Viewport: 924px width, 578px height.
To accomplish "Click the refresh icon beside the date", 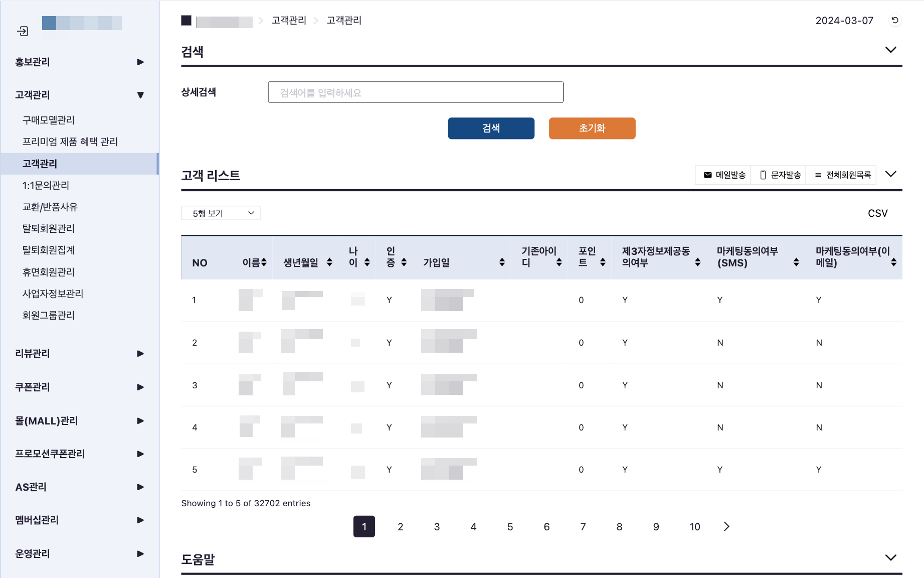I will pyautogui.click(x=895, y=21).
